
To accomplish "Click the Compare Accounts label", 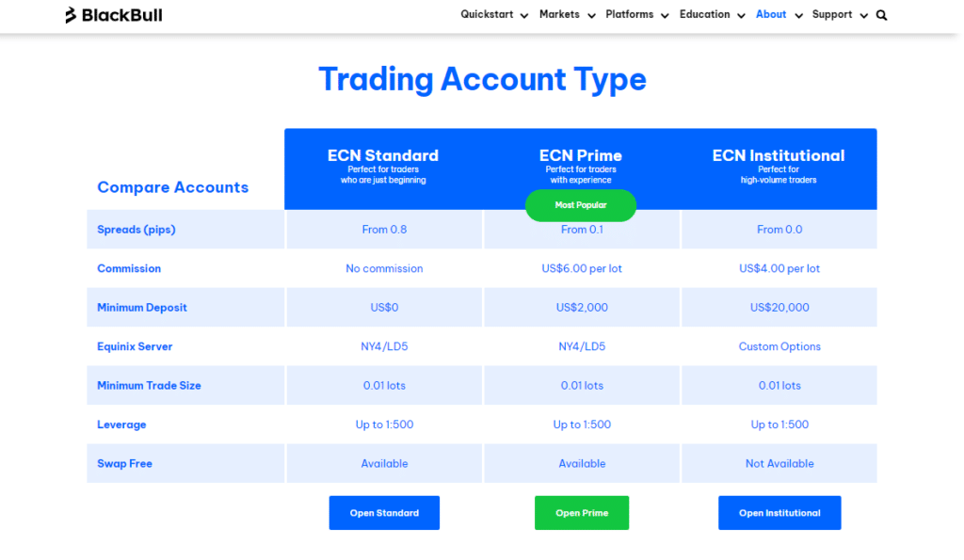I will [173, 187].
